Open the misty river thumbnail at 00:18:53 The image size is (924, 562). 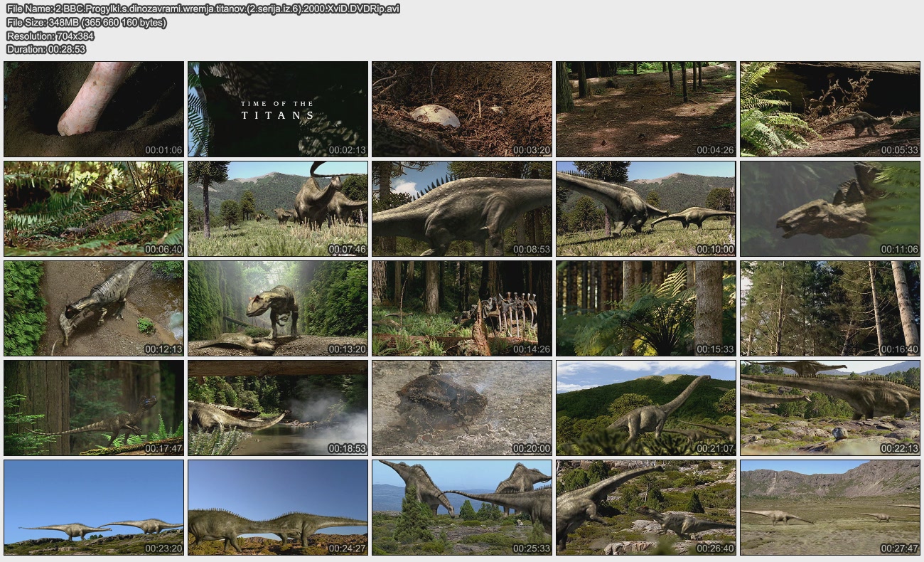click(x=278, y=408)
